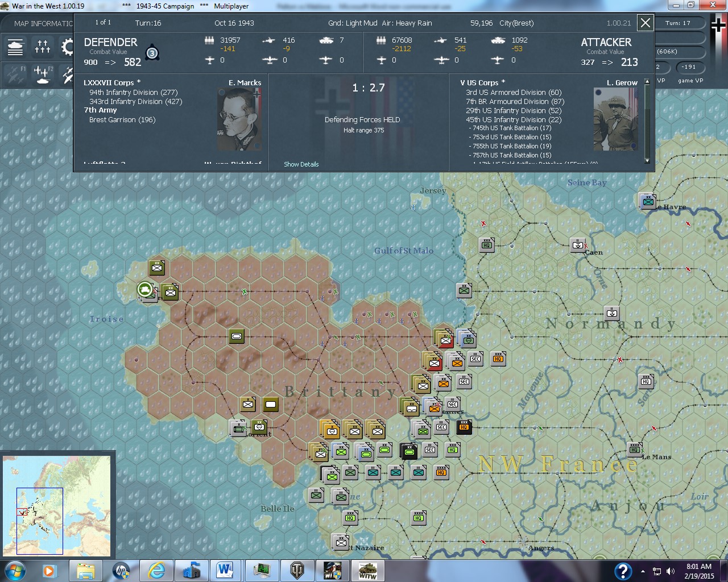
Task: Open the MAP INFORMATION tab
Action: click(43, 23)
